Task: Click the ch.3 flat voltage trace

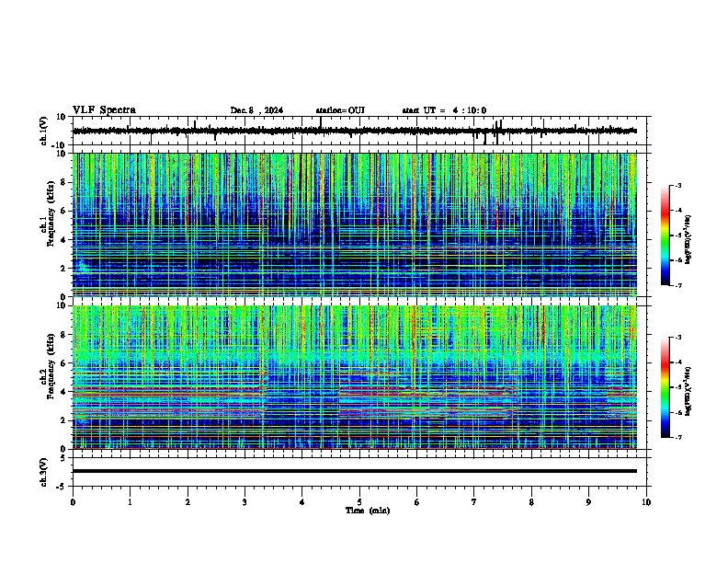Action: [355, 471]
